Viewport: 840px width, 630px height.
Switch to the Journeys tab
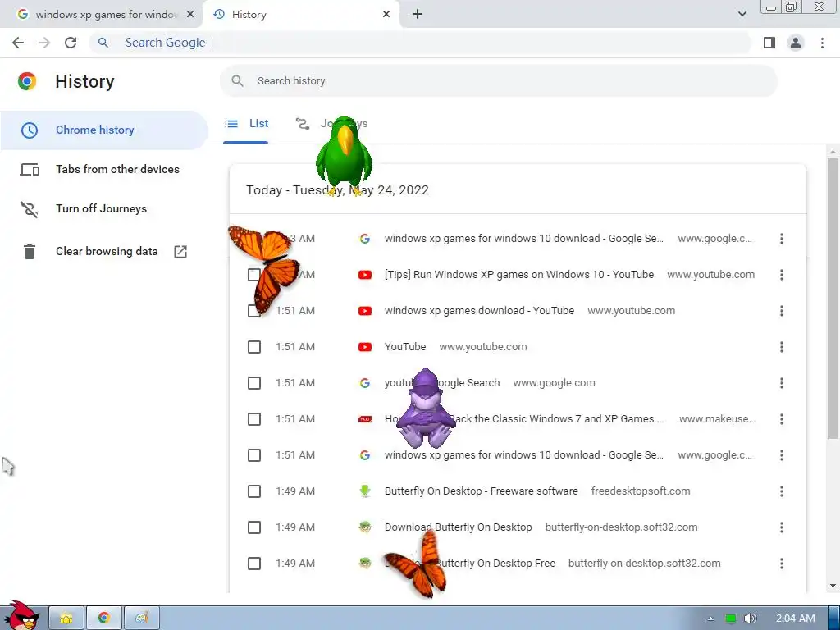[x=332, y=124]
